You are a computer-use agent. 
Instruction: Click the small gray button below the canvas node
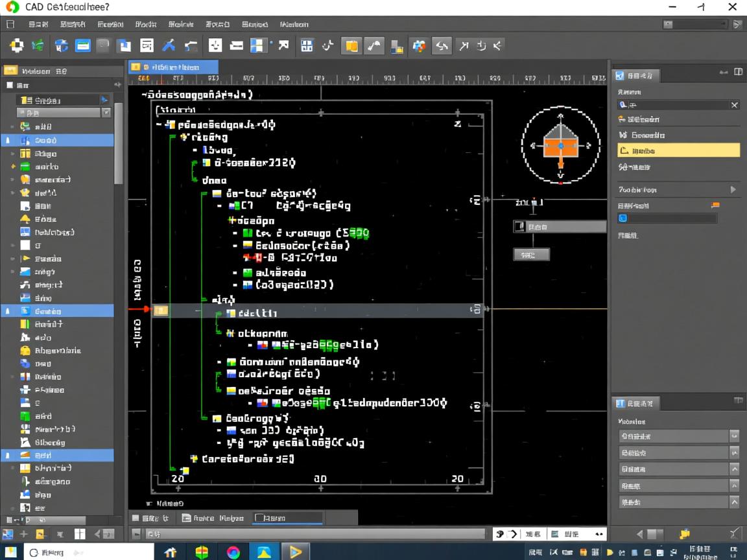tap(531, 255)
